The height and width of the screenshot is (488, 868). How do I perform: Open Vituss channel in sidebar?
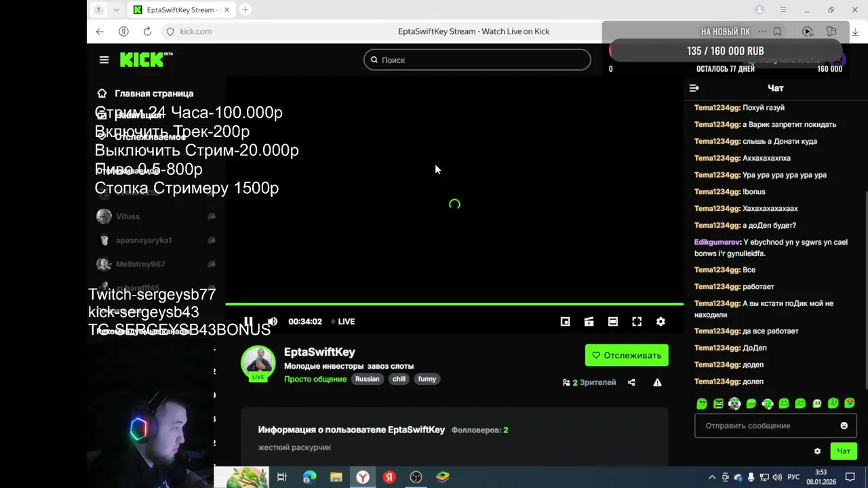tap(156, 216)
